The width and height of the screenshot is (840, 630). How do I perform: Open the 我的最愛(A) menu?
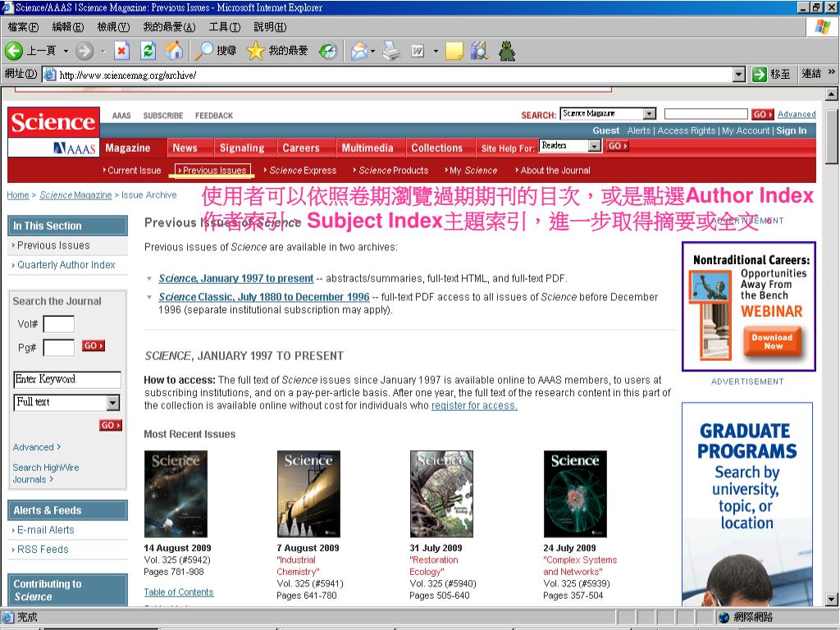pyautogui.click(x=169, y=27)
